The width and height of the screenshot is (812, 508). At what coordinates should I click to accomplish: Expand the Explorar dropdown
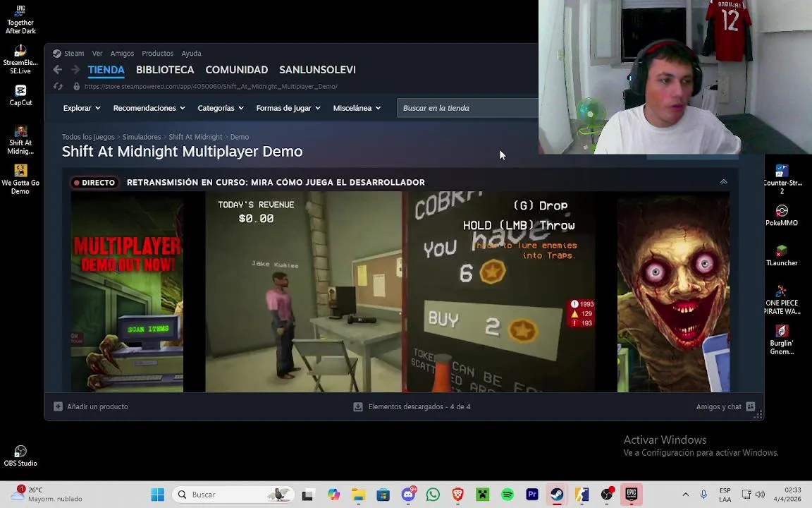(x=82, y=108)
